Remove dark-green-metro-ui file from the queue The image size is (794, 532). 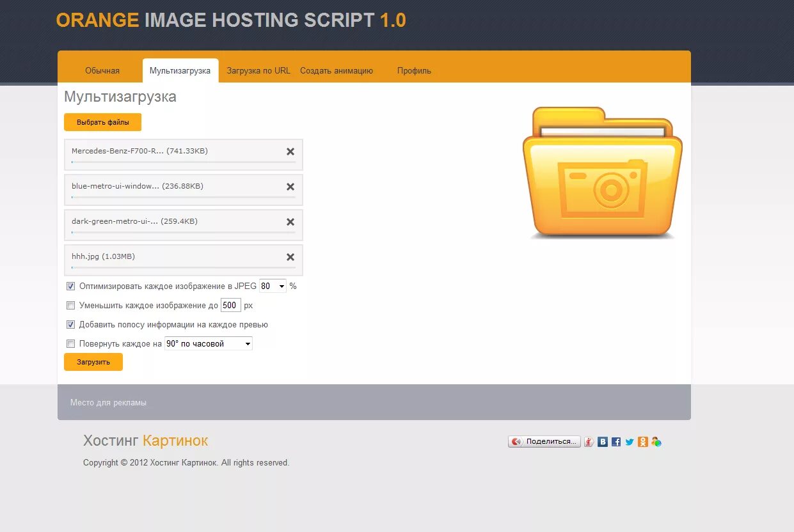290,222
